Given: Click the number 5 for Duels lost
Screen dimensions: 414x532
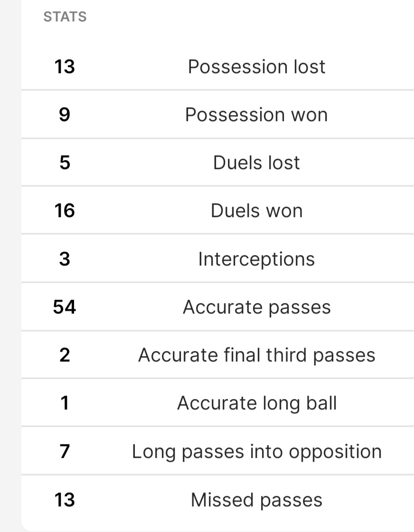Looking at the screenshot, I should click(x=65, y=162).
